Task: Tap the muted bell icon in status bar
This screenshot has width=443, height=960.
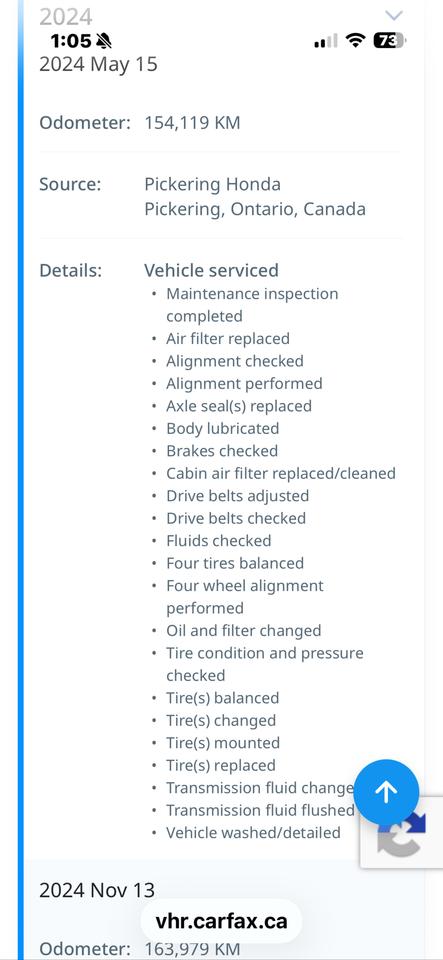Action: [x=104, y=41]
